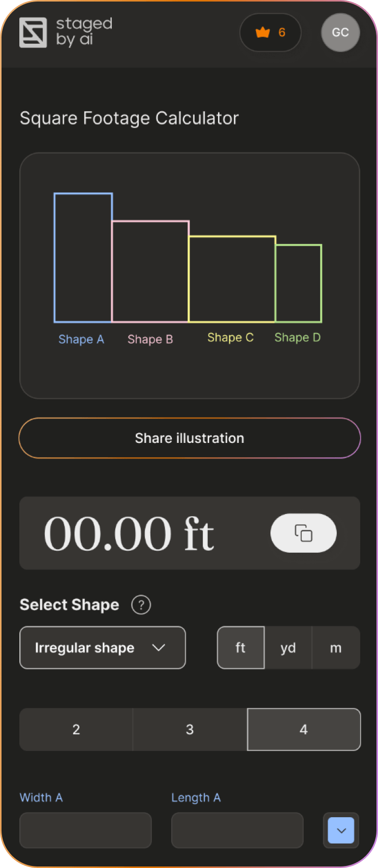Click the blue Shape A rectangle

pyautogui.click(x=83, y=258)
